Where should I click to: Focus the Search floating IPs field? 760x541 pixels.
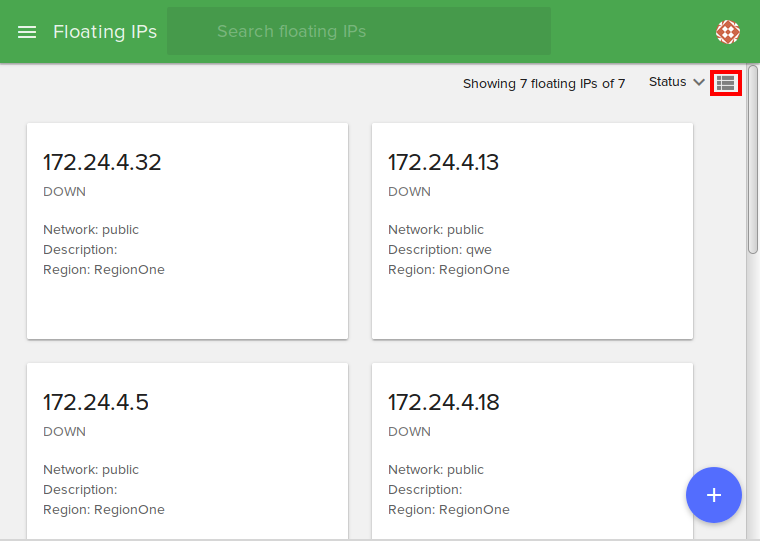pyautogui.click(x=358, y=32)
